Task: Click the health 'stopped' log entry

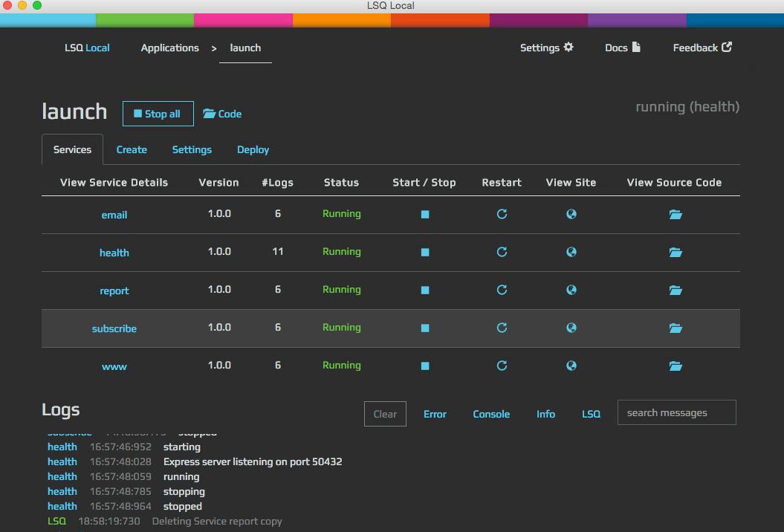Action: pos(183,507)
